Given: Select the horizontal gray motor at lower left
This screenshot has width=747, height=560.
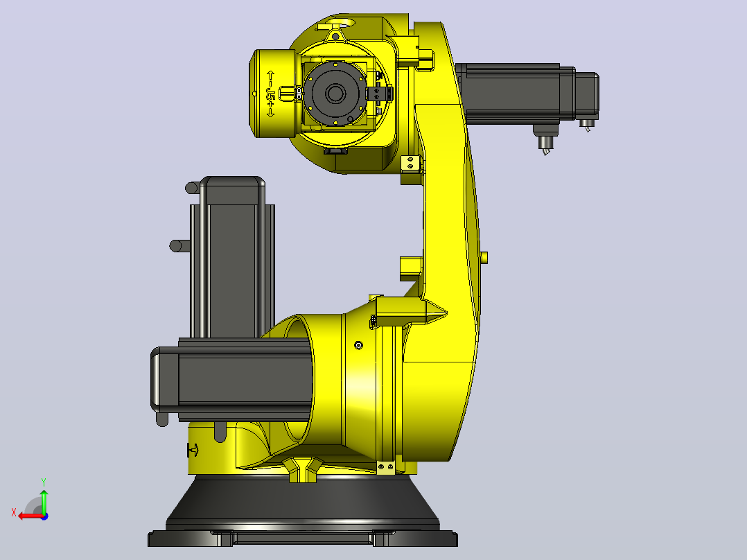Looking at the screenshot, I should (232, 380).
